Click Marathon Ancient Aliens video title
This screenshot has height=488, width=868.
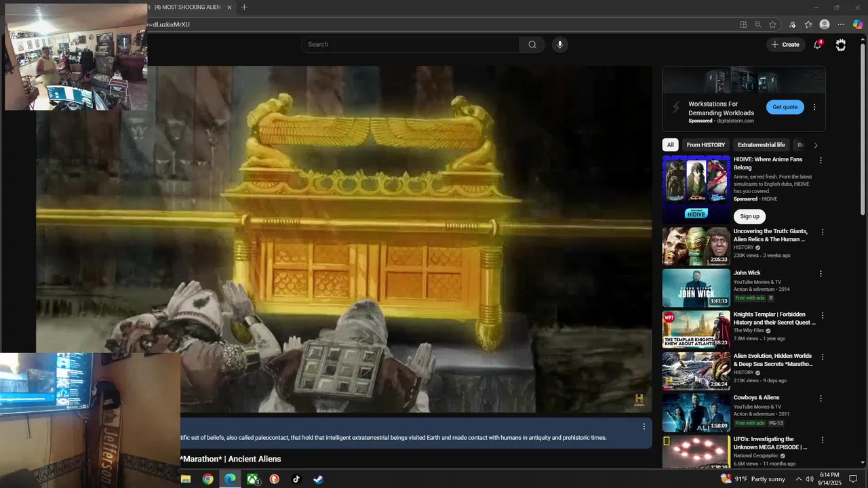(231, 459)
